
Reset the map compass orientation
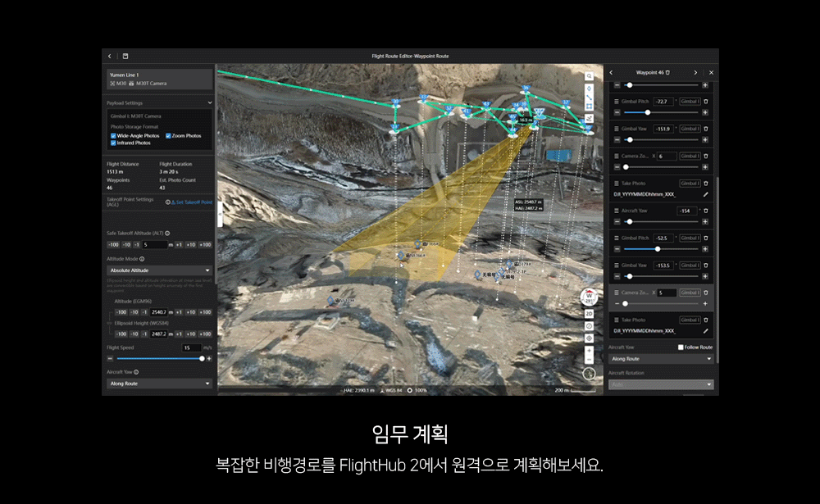click(589, 298)
